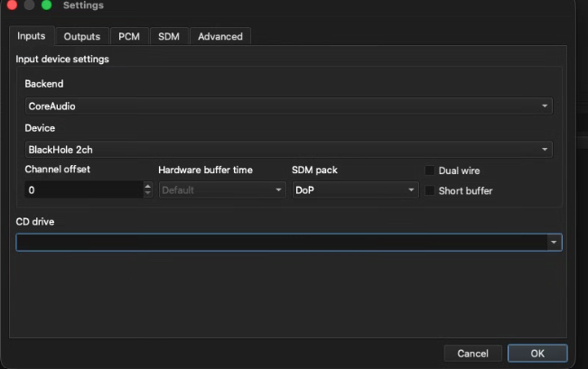
Task: Expand the SDM pack DoP dropdown
Action: pyautogui.click(x=355, y=190)
